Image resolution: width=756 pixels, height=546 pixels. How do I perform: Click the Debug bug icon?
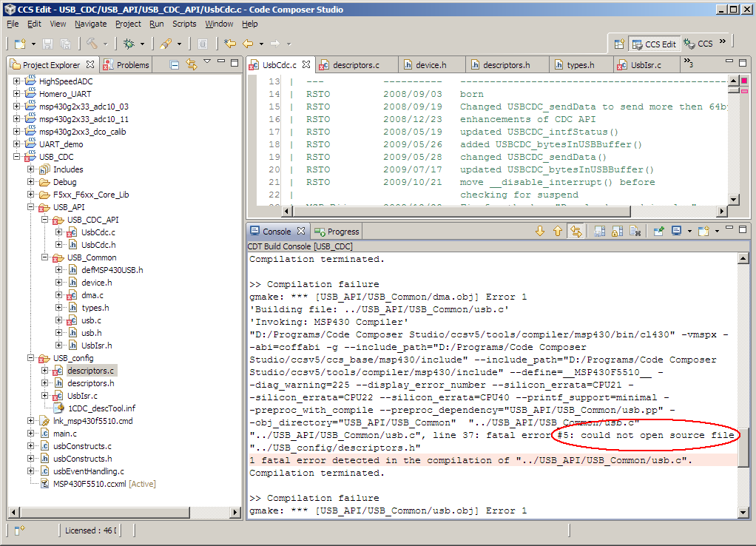point(129,44)
